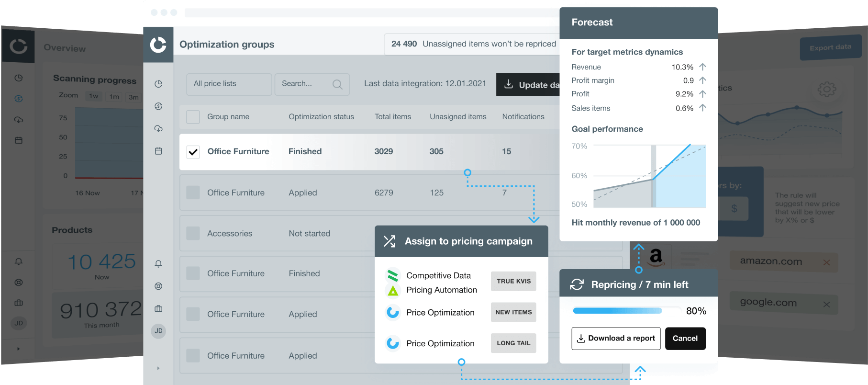Sort by Optimization status column header

tap(321, 117)
